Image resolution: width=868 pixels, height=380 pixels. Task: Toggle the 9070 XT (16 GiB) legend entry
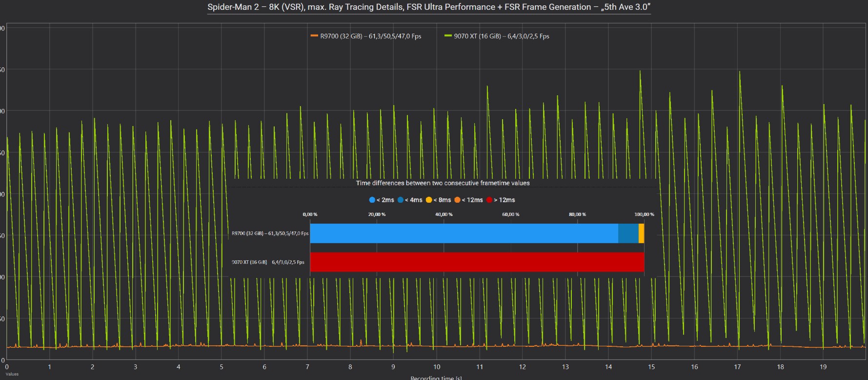[x=497, y=36]
